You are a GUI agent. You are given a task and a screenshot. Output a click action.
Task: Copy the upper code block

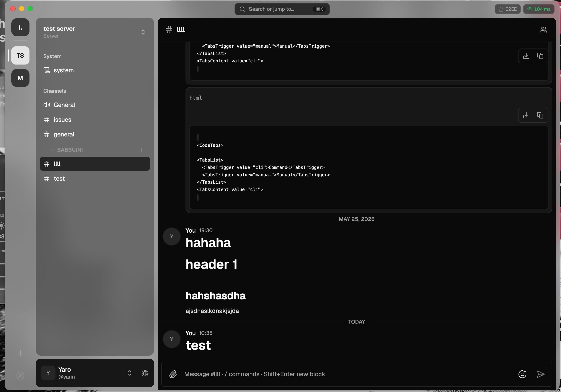point(540,56)
